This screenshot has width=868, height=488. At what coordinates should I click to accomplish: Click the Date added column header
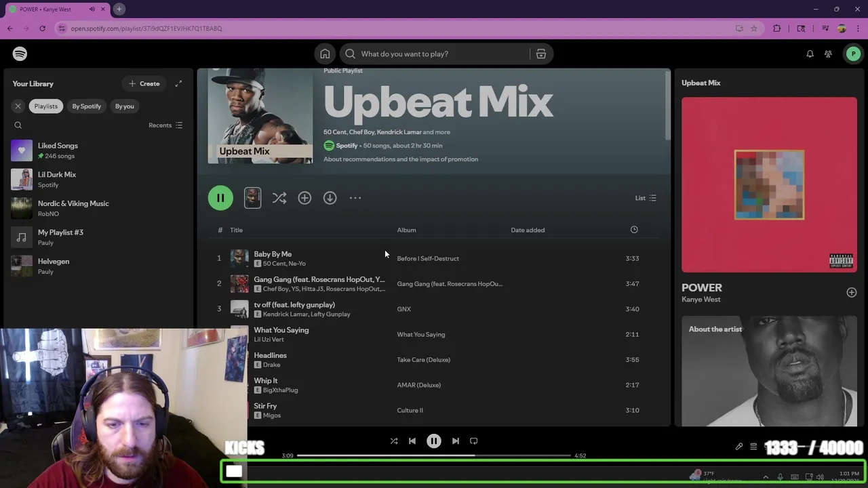tap(528, 230)
